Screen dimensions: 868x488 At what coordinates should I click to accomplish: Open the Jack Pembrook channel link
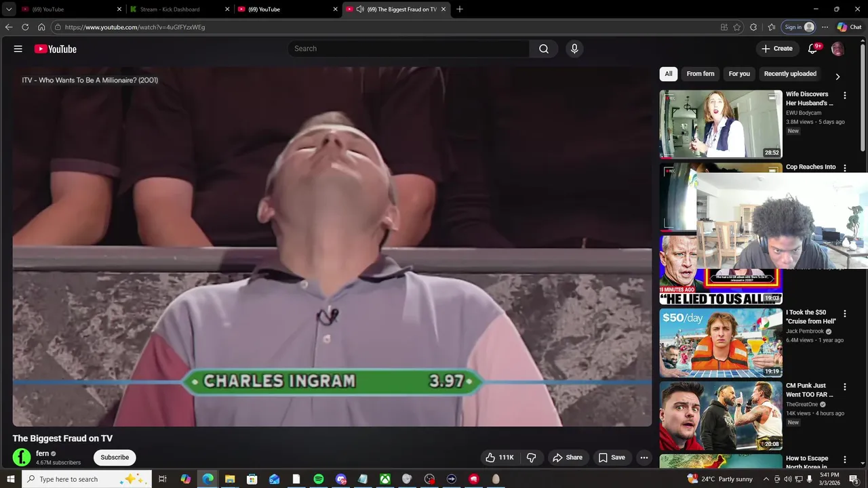805,331
